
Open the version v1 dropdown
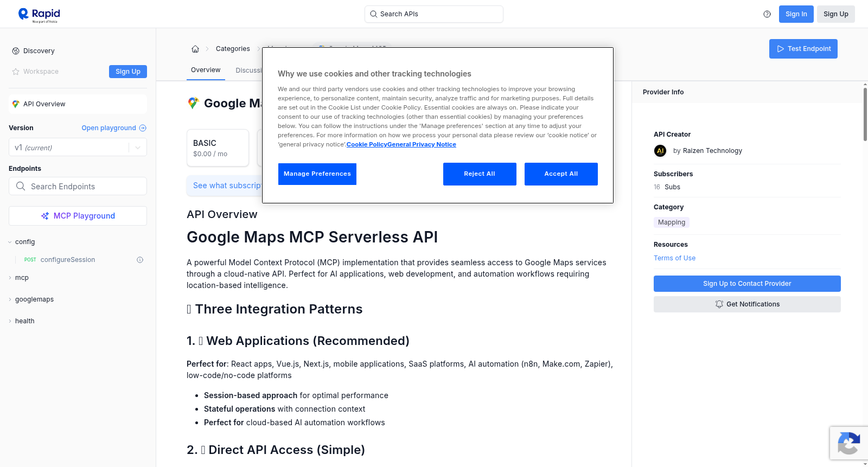click(x=78, y=148)
